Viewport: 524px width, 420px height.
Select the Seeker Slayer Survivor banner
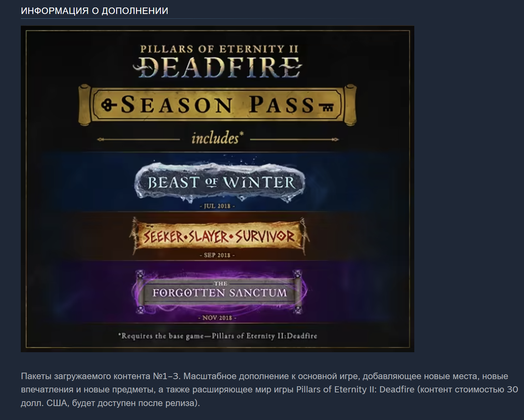coord(219,236)
